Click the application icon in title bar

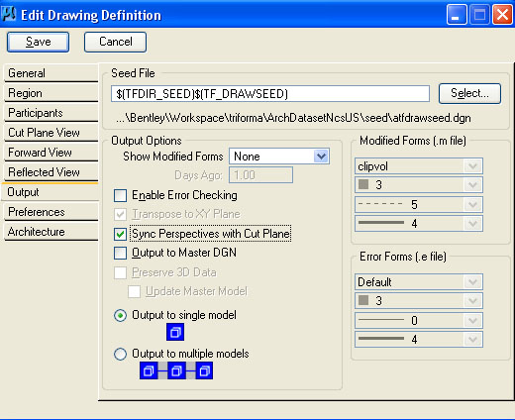coord(9,14)
